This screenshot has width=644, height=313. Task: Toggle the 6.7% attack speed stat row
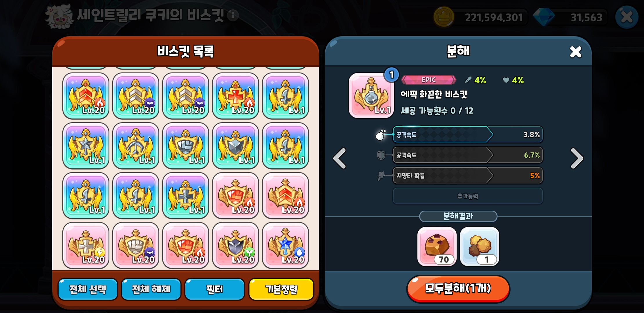pyautogui.click(x=468, y=155)
